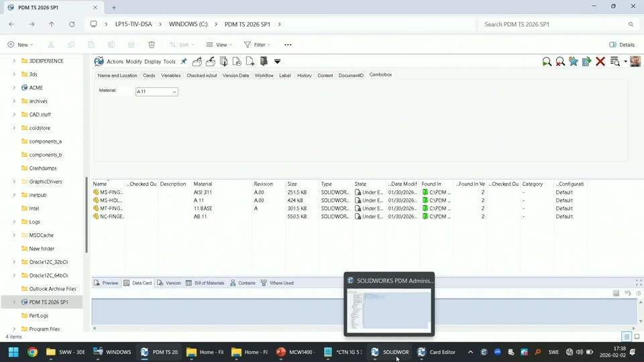Screen dimensions: 644x362
Task: Switch to the Workflow tab
Action: 264,76
